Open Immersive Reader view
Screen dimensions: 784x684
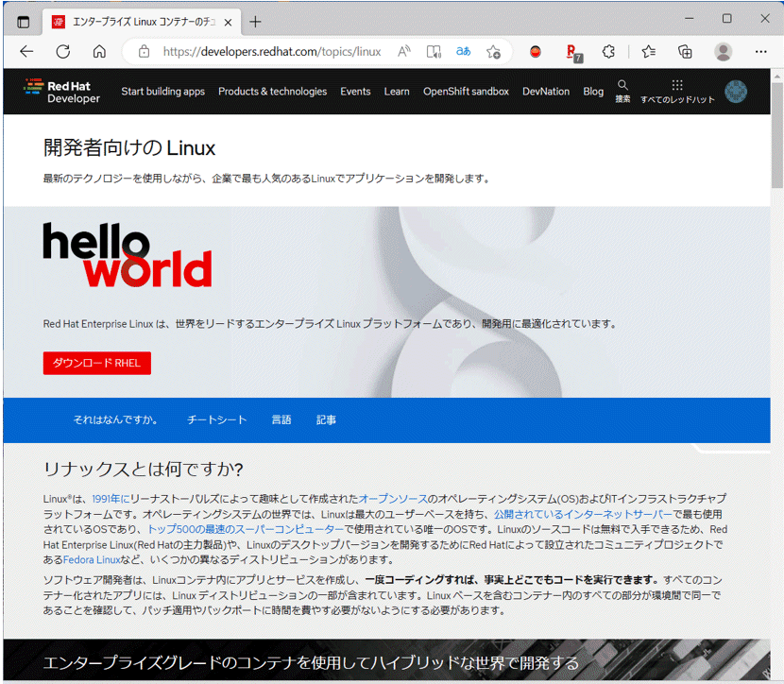434,52
